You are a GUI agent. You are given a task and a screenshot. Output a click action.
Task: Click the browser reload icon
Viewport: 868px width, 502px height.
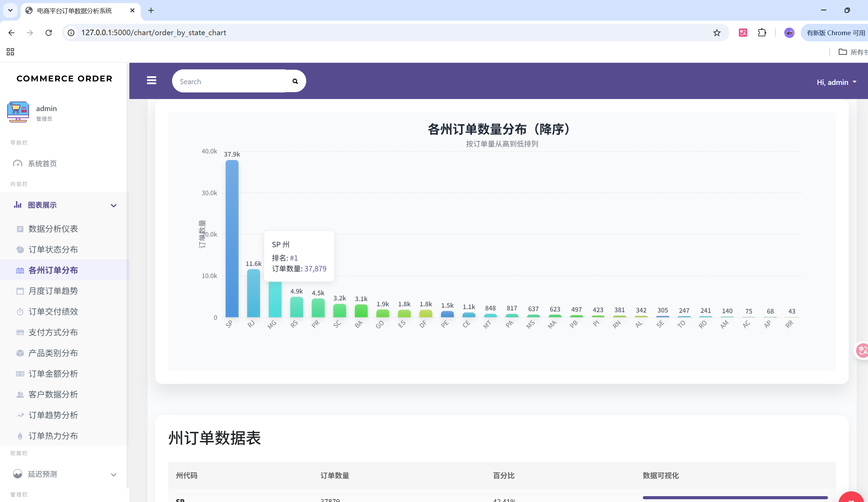tap(49, 33)
